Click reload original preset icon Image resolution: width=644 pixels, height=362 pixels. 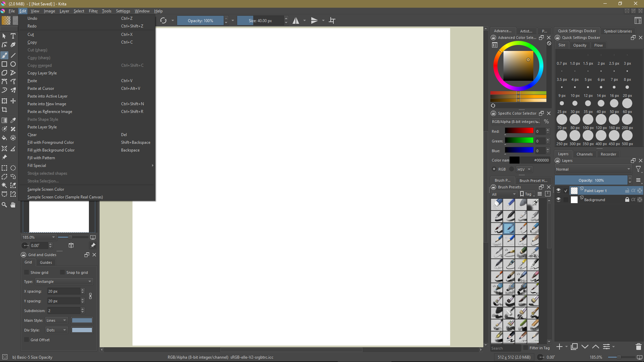(163, 21)
